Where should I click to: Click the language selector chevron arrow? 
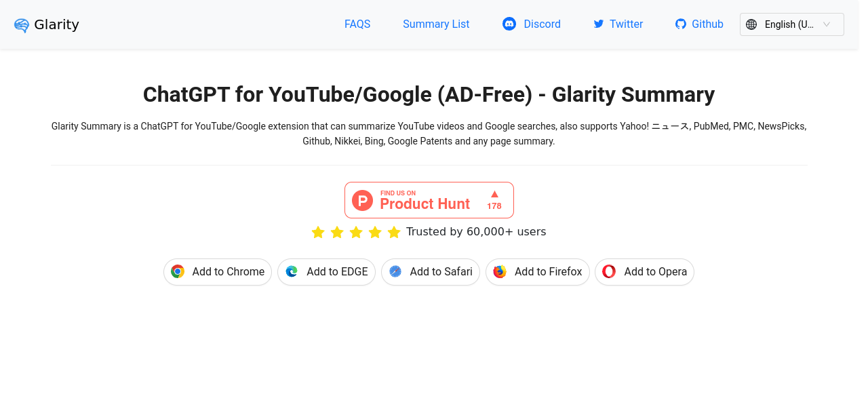(x=827, y=24)
